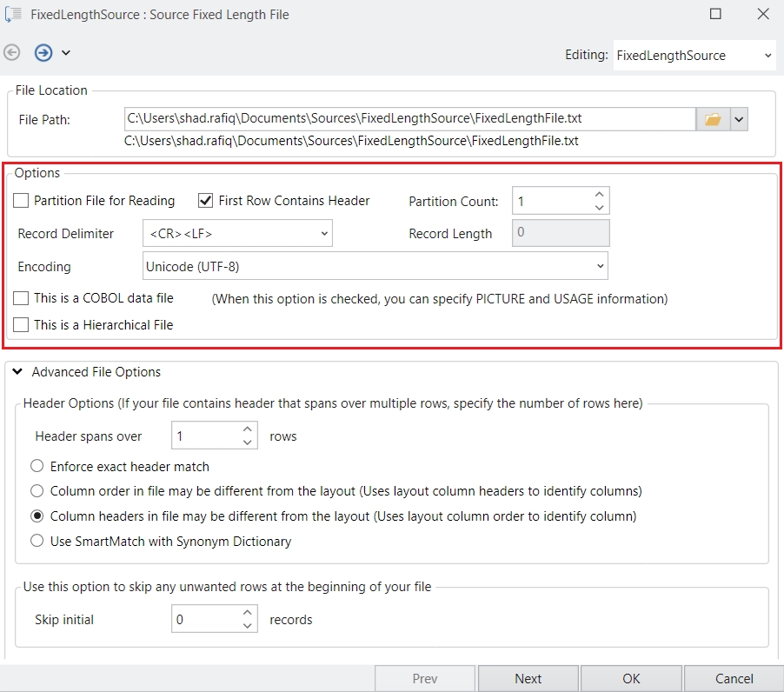Screen dimensions: 784x692
Task: Increase Partition Count with up arrow
Action: click(x=599, y=195)
